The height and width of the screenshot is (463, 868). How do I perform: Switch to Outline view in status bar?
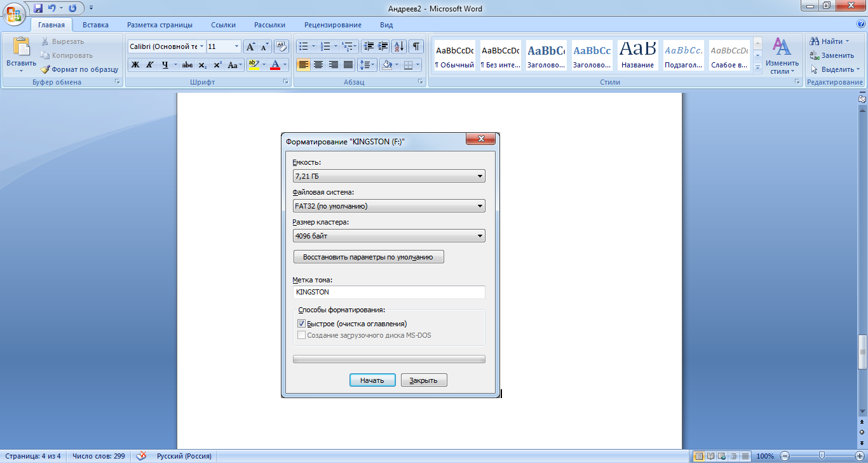point(734,456)
